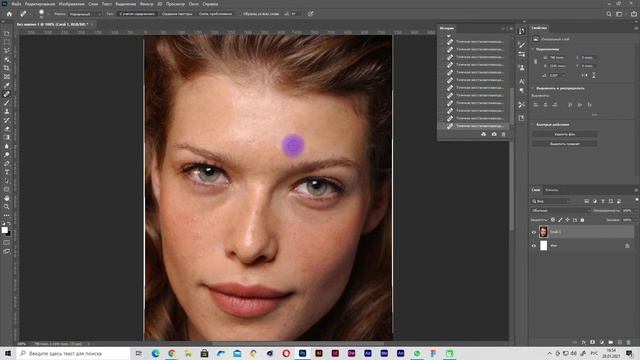The image size is (640, 360).
Task: Switch to the 'Каналы' tab
Action: (551, 190)
